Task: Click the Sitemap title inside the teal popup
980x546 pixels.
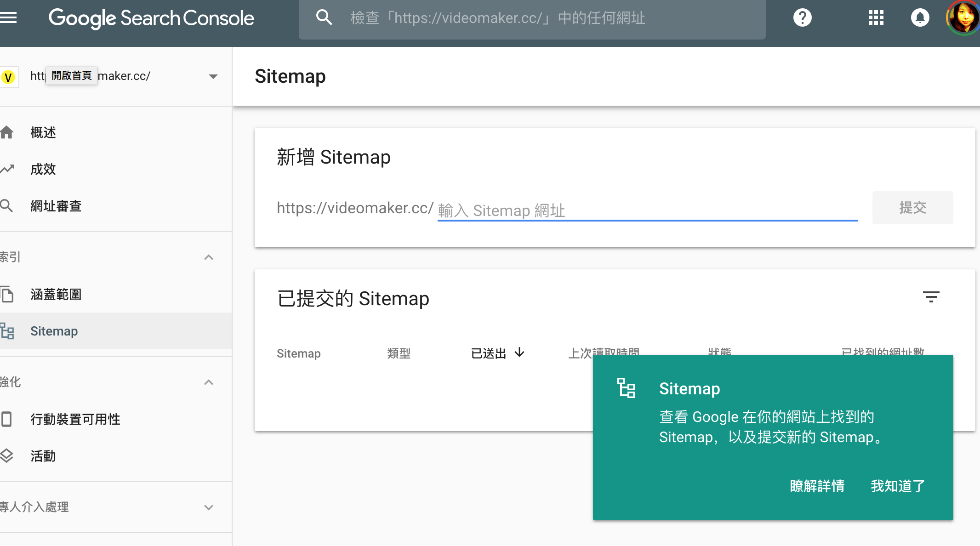Action: click(x=689, y=389)
